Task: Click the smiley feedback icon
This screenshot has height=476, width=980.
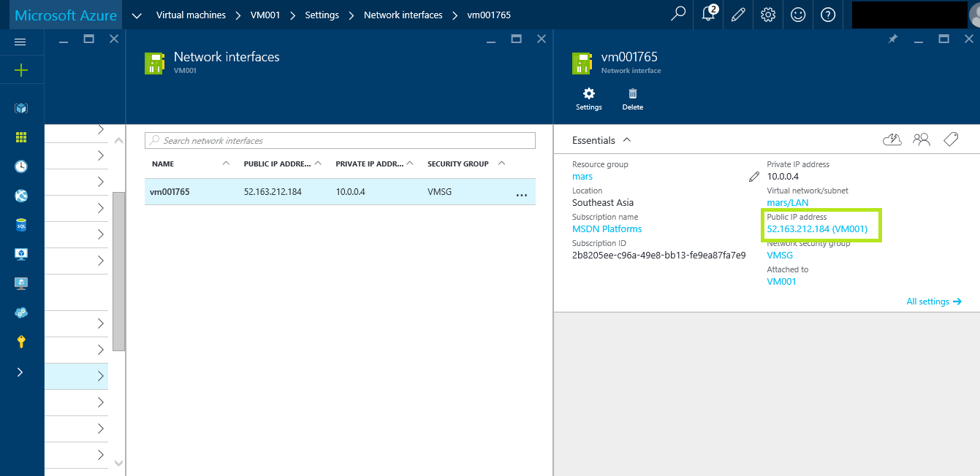Action: coord(798,14)
